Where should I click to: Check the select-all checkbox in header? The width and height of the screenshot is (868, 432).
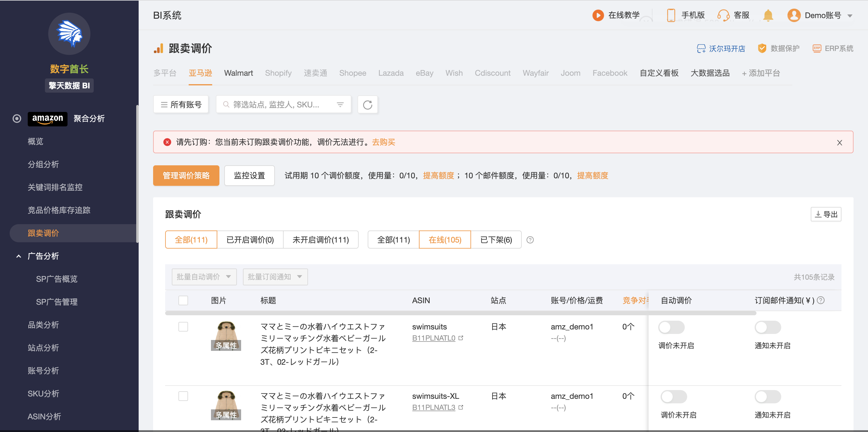tap(183, 300)
